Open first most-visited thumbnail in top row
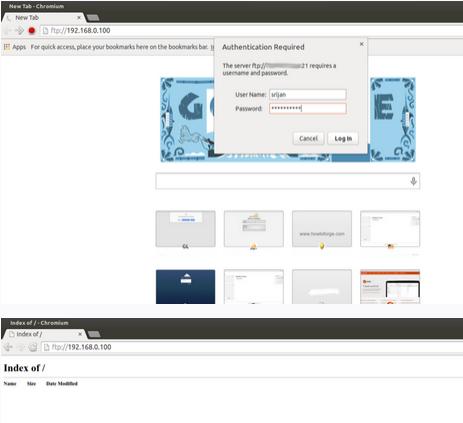 click(185, 229)
